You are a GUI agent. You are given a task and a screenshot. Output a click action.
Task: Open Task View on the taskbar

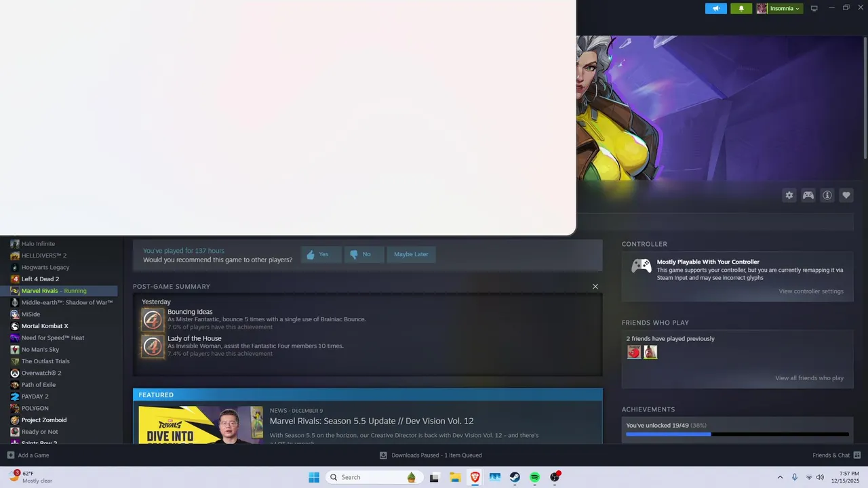[x=435, y=477]
